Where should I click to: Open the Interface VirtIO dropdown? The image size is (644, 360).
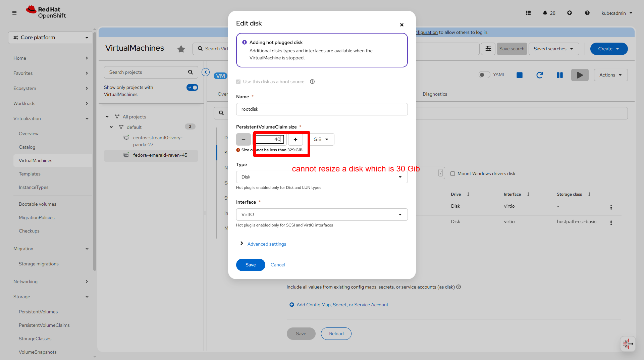(x=322, y=215)
